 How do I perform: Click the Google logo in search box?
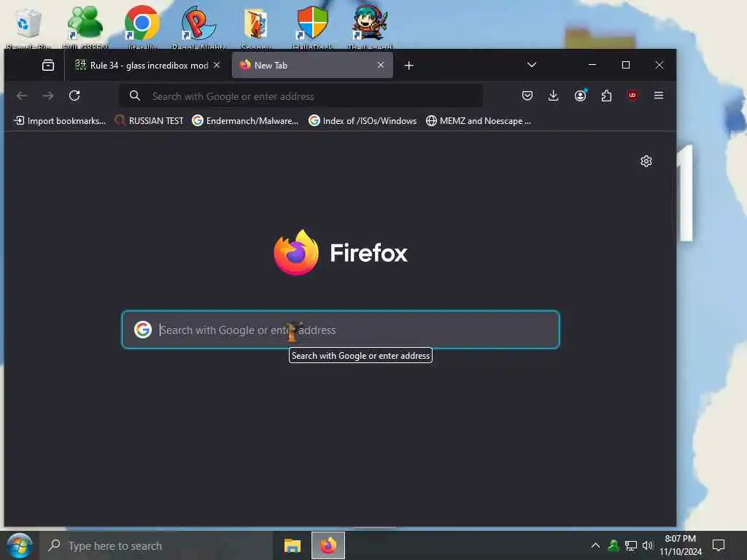click(142, 330)
